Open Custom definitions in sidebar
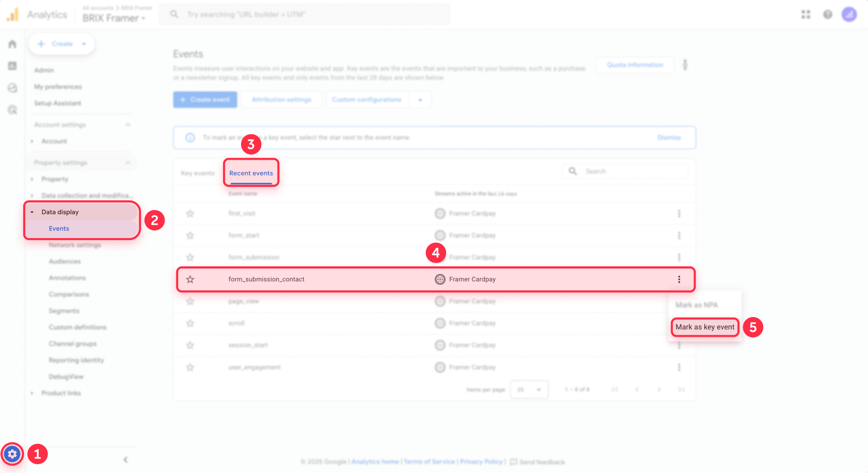The width and height of the screenshot is (868, 473). click(x=77, y=327)
